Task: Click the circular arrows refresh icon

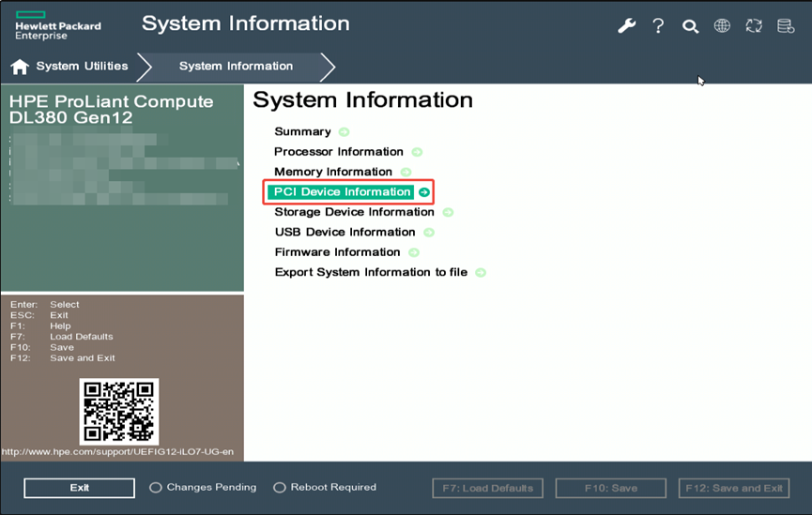Action: [x=754, y=26]
